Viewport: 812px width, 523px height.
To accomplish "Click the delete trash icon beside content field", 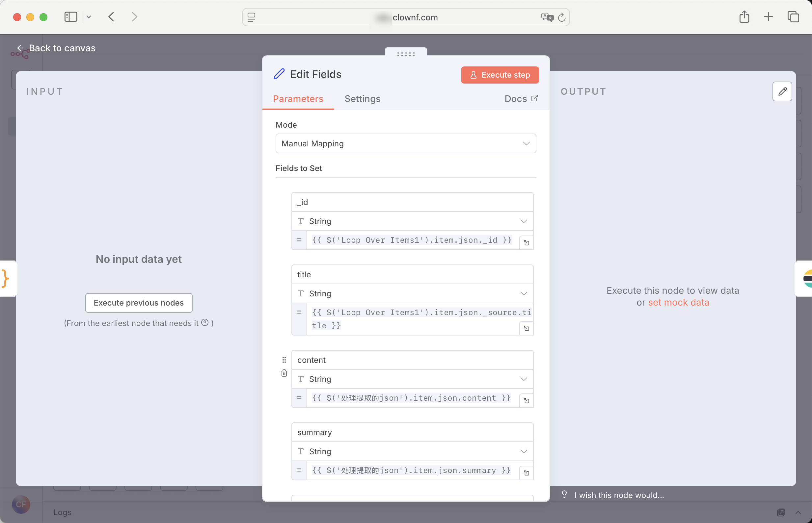I will tap(284, 373).
